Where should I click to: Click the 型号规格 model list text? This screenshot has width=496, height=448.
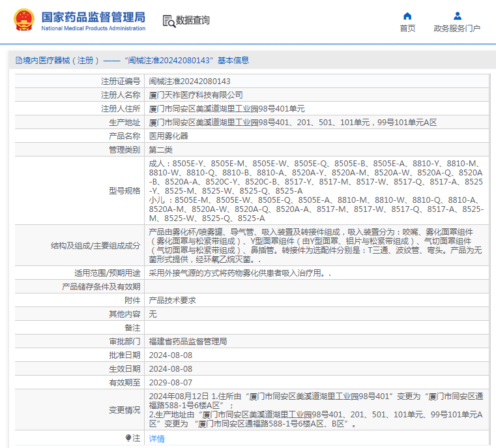click(316, 191)
